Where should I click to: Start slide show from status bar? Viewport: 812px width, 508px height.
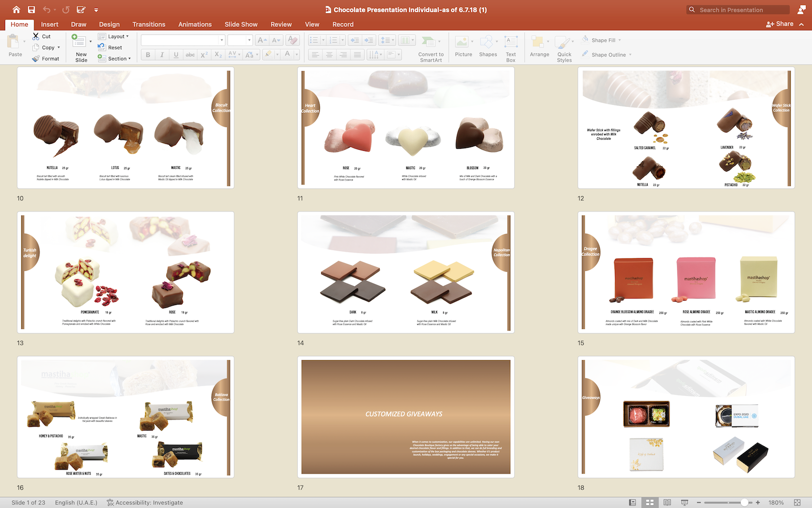684,503
